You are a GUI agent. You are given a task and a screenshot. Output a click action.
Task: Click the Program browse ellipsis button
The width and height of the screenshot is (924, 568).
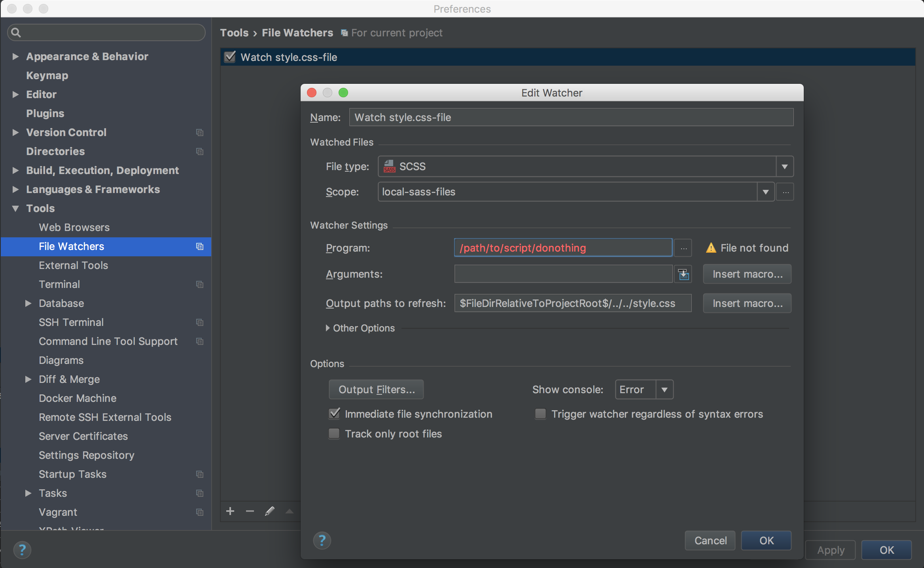[x=683, y=248]
